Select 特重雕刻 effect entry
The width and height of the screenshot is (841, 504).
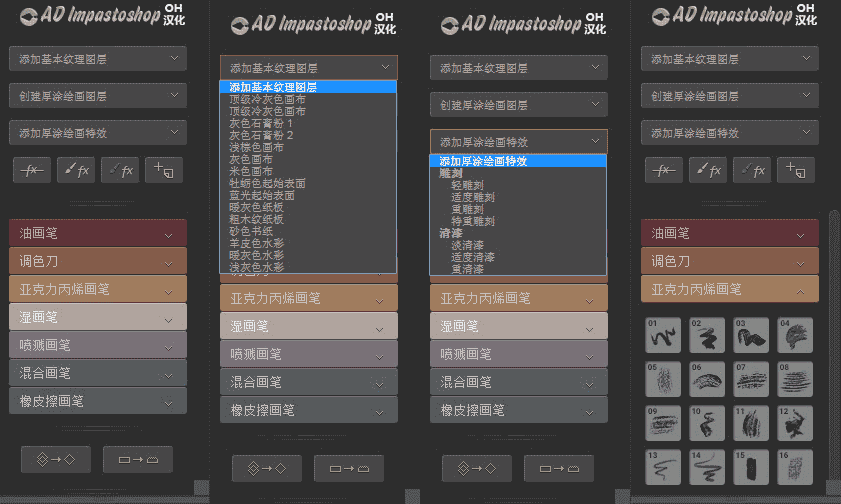(473, 221)
